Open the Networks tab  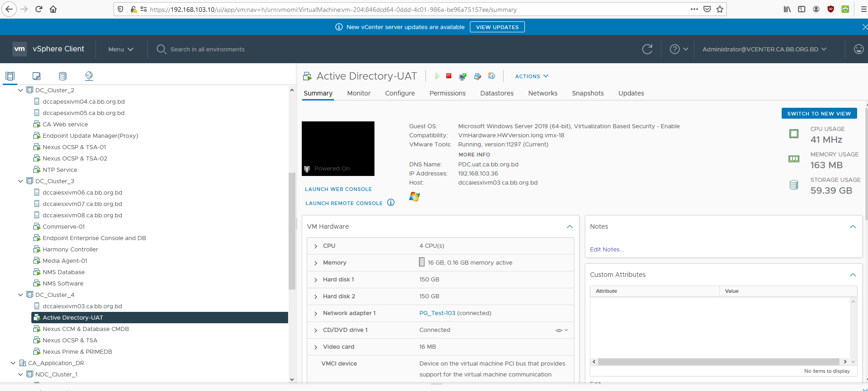point(543,93)
